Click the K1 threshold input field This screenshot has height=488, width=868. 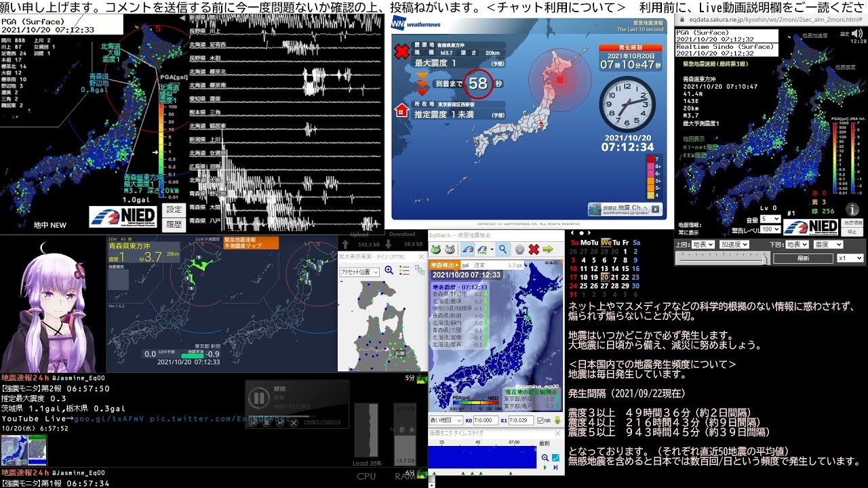pos(521,420)
